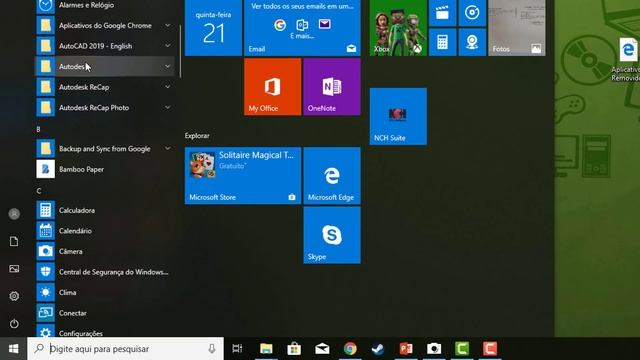Launch Calculadora from the app list
The height and width of the screenshot is (360, 640).
pos(105,210)
